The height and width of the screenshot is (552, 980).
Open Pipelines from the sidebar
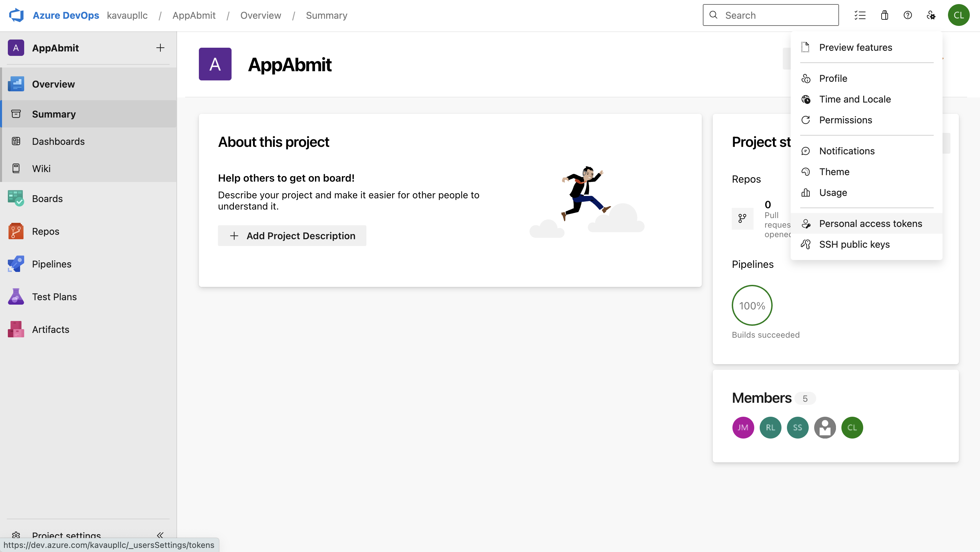51,264
